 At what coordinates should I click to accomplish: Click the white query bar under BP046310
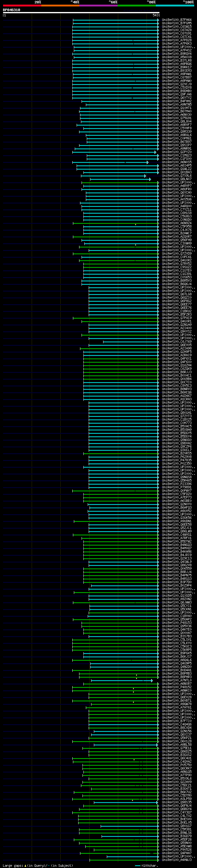click(x=81, y=12)
